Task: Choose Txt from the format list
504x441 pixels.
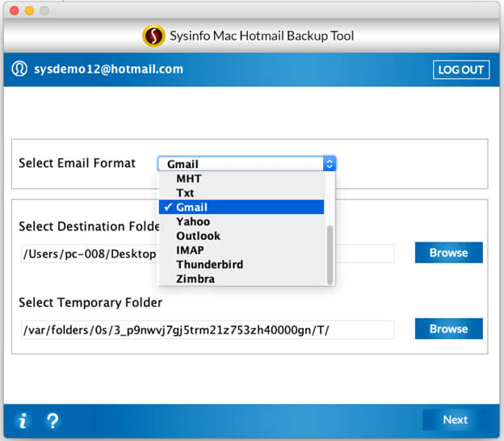Action: pyautogui.click(x=241, y=193)
